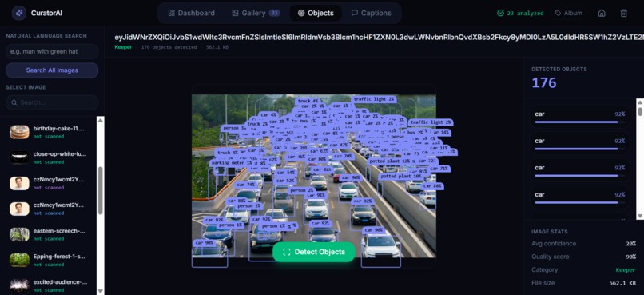Click the image list scrollbar up arrow

[100, 121]
